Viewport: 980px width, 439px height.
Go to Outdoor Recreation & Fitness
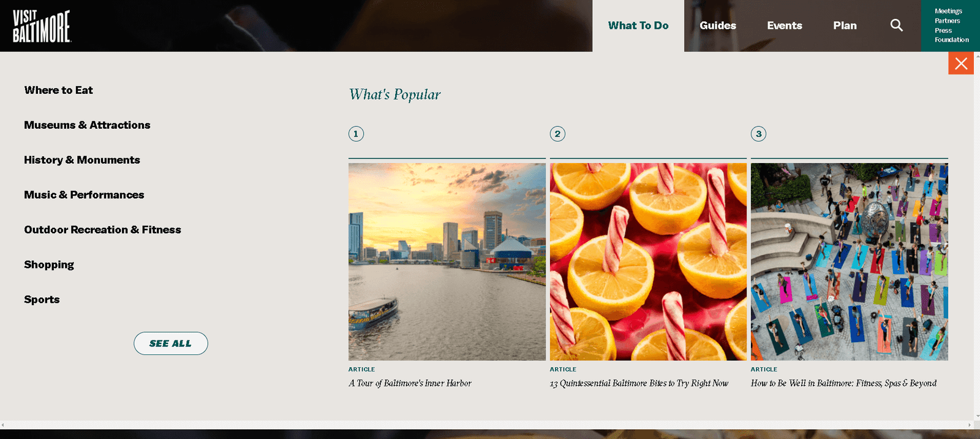coord(102,230)
